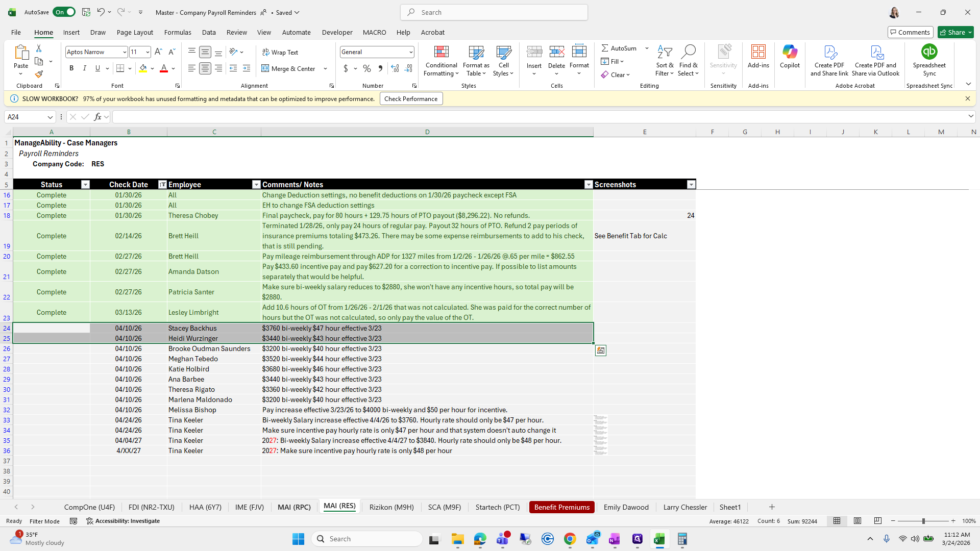980x551 pixels.
Task: Toggle Wrap Text for selected cells
Action: (280, 52)
